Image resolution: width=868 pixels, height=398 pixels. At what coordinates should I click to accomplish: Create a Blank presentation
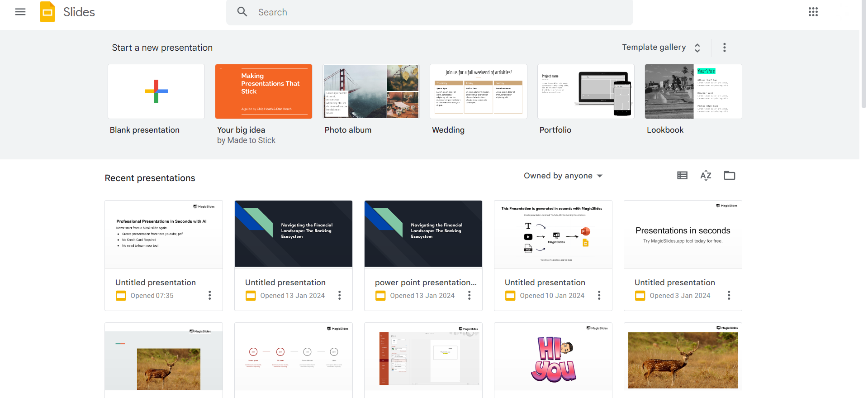pos(156,91)
